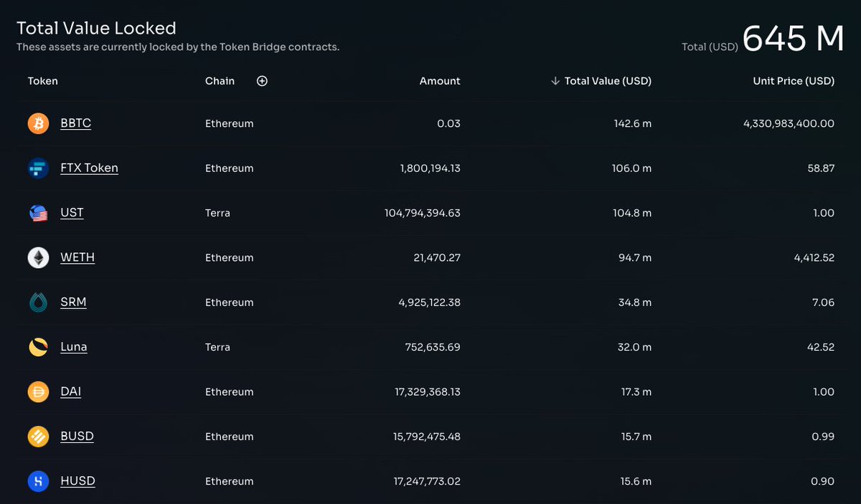Click the Amount column header

[x=440, y=81]
